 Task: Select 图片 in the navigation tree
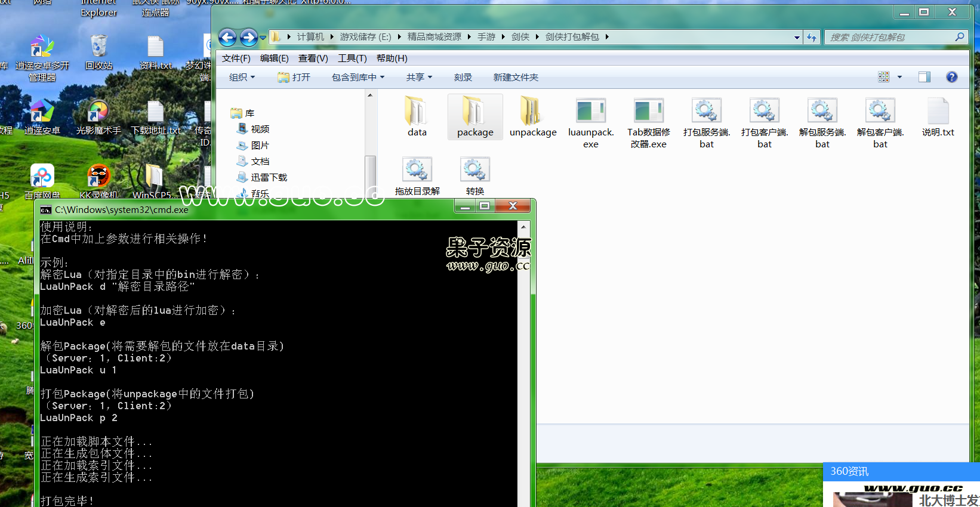tap(260, 145)
